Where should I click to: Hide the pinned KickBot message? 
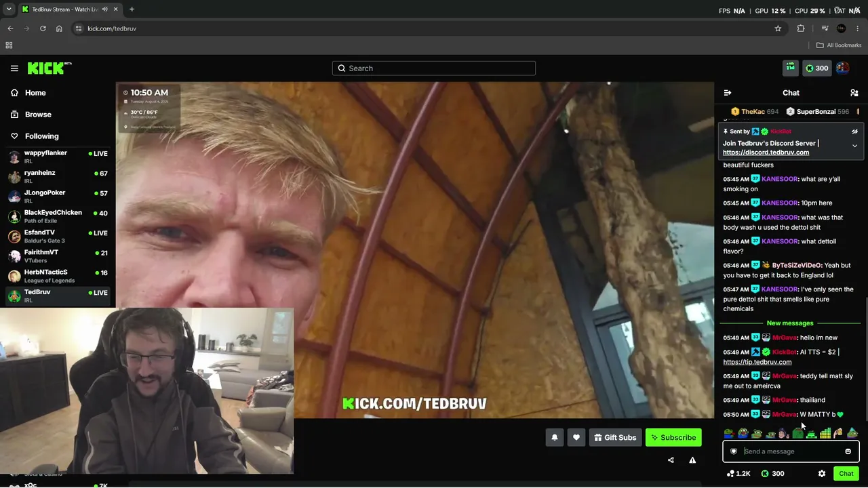click(854, 131)
